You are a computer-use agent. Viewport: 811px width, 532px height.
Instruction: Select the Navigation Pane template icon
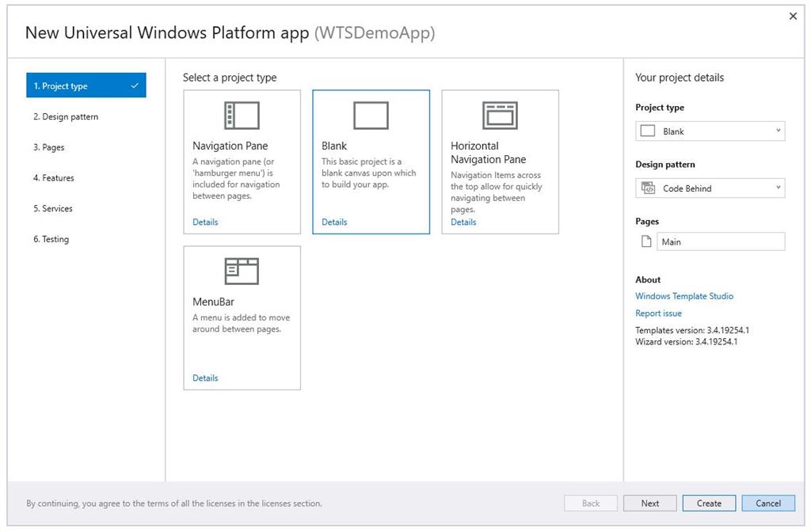[x=242, y=115]
